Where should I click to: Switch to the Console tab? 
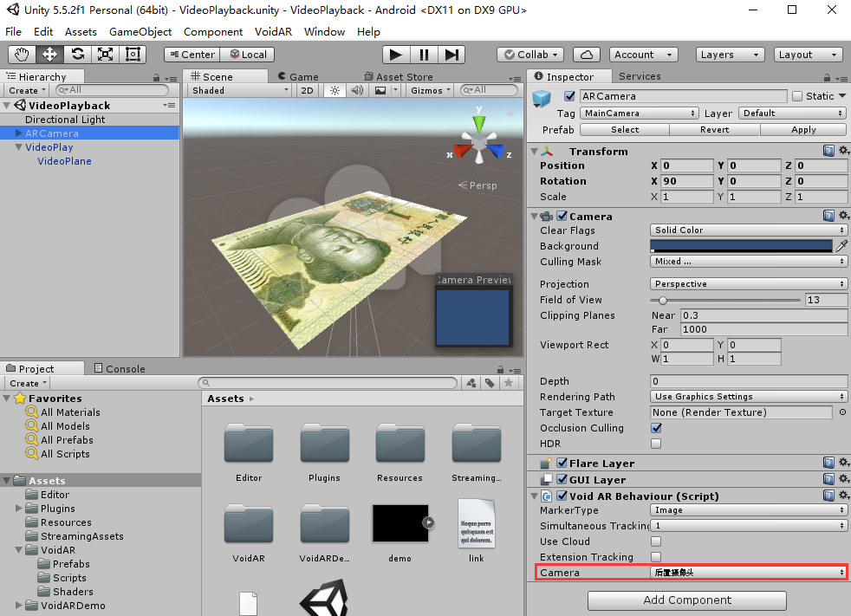pyautogui.click(x=120, y=368)
